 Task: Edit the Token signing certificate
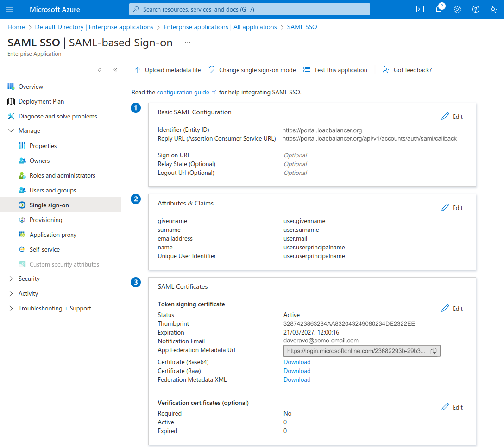coord(452,309)
